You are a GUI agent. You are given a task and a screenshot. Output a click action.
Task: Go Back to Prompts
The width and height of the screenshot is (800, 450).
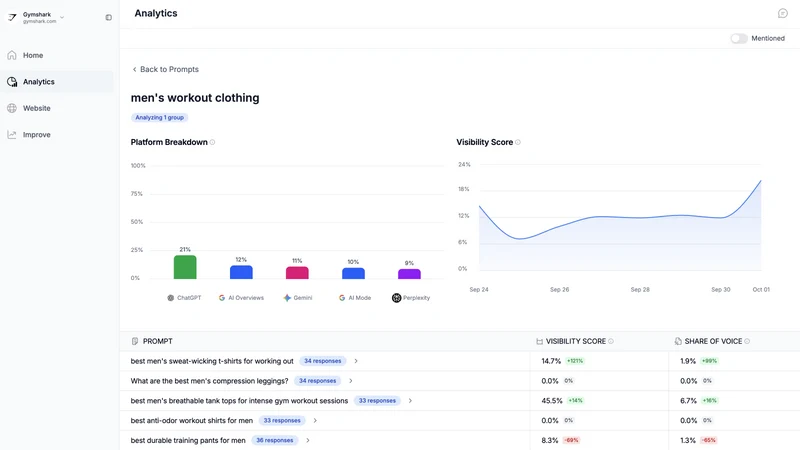(165, 69)
